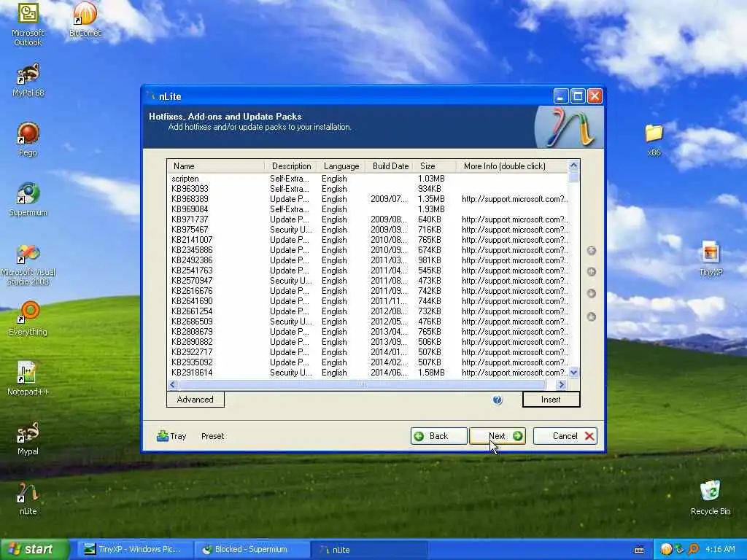
Task: Select the KB2808679 row
Action: point(368,332)
